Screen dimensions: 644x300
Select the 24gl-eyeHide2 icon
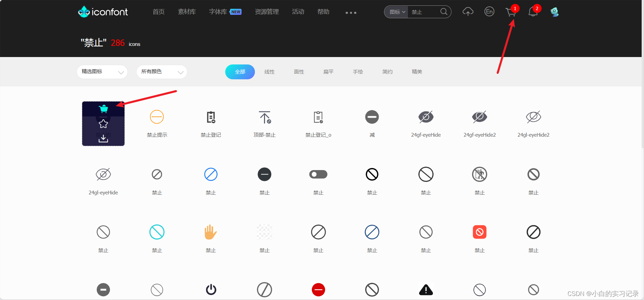(533, 117)
